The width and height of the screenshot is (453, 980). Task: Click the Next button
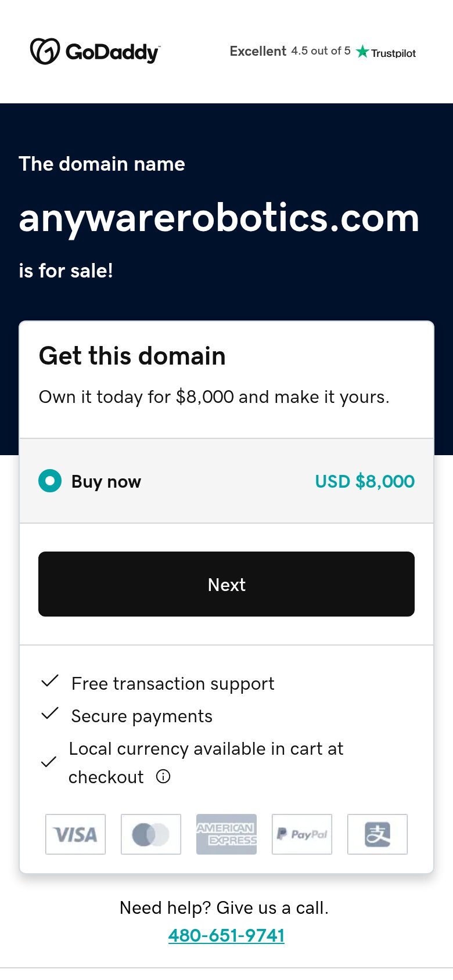[x=227, y=584]
